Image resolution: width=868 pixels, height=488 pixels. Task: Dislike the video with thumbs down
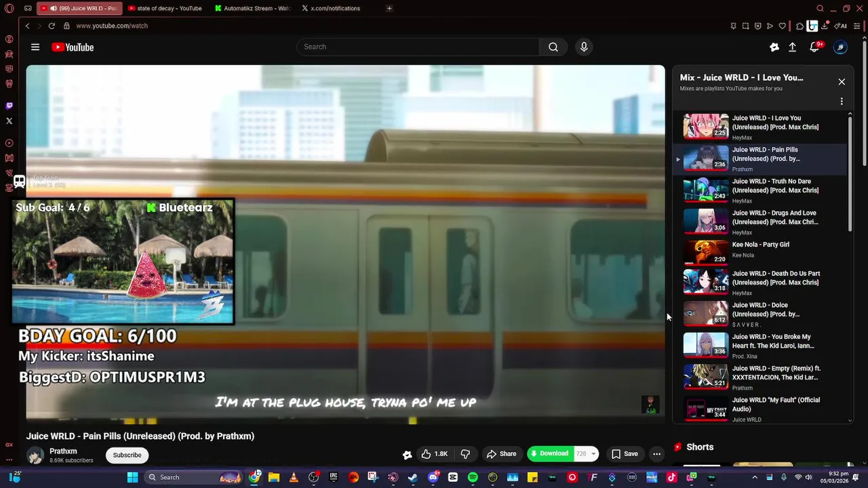(x=465, y=454)
